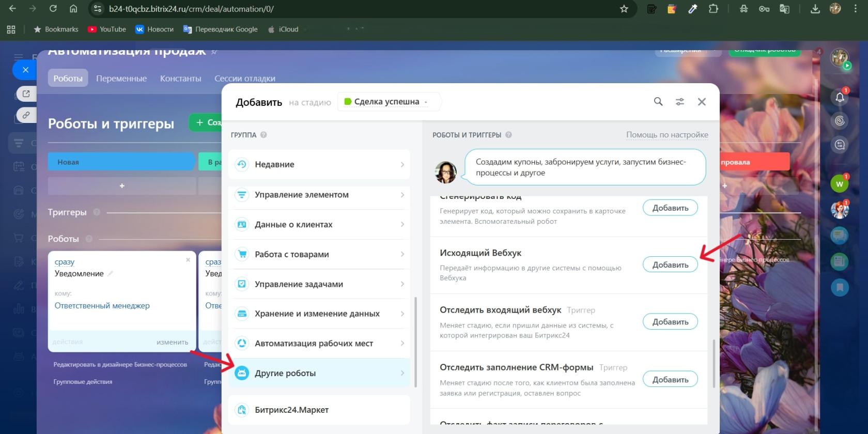
Task: Click the Bitrix24.Market group icon
Action: point(242,410)
